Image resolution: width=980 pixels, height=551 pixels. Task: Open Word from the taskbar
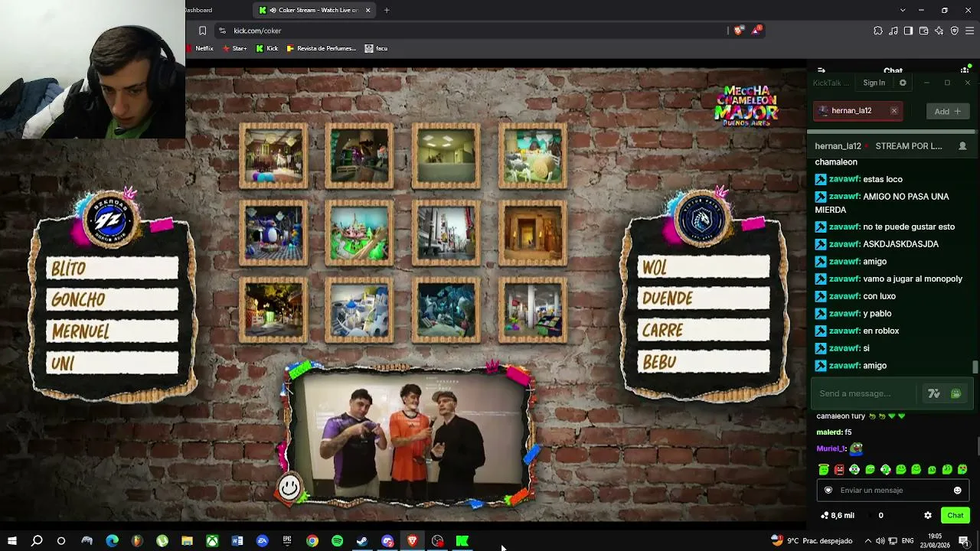237,541
